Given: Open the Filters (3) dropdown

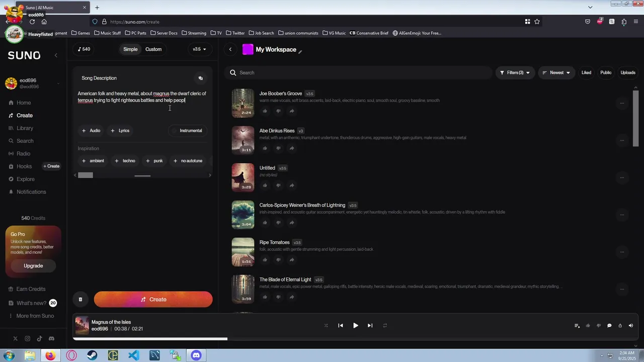Looking at the screenshot, I should point(515,73).
